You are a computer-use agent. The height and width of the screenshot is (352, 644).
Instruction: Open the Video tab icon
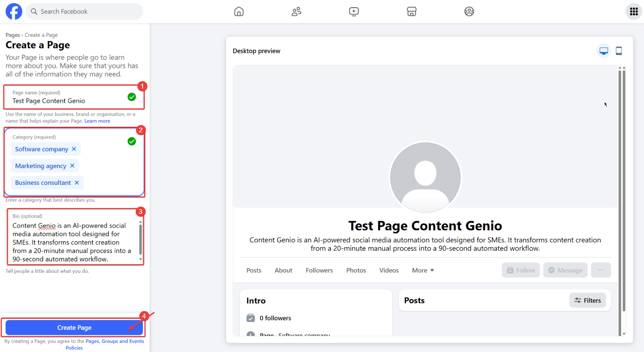[354, 11]
